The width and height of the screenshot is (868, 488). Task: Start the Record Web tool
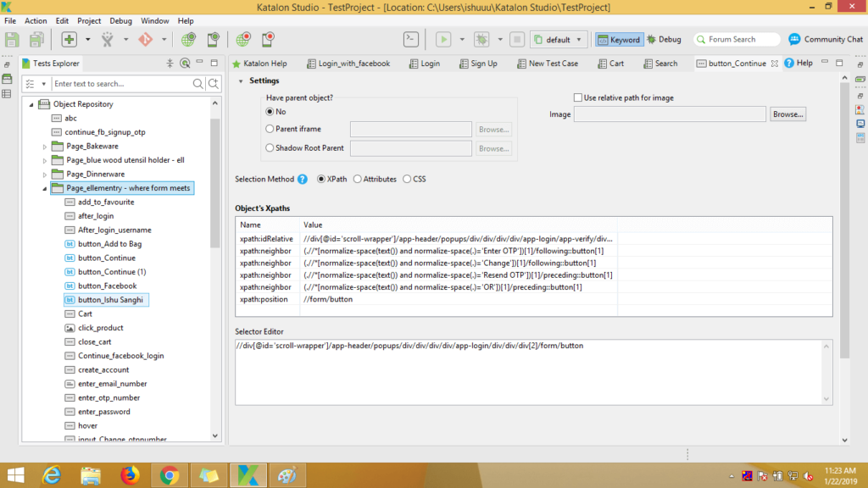tap(243, 39)
